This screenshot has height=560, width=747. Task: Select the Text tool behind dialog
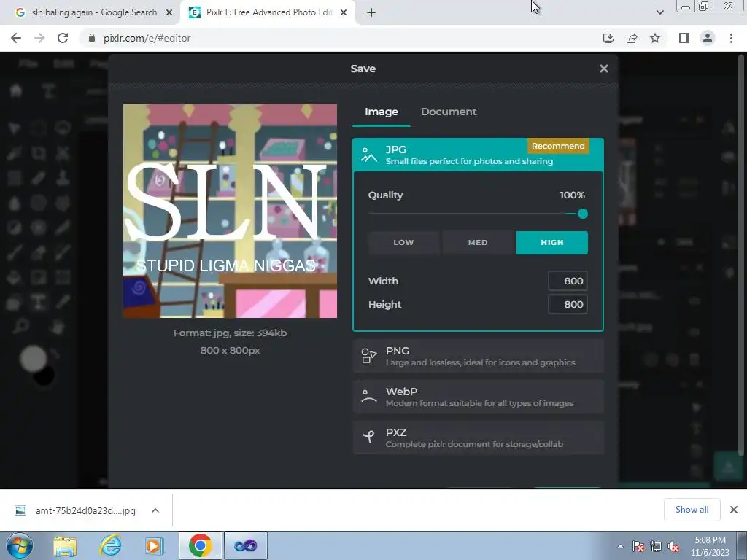(x=38, y=302)
